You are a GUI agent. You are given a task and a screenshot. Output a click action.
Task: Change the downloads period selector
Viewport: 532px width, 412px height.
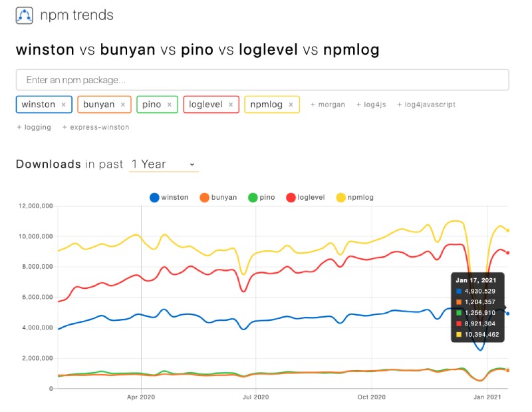160,164
